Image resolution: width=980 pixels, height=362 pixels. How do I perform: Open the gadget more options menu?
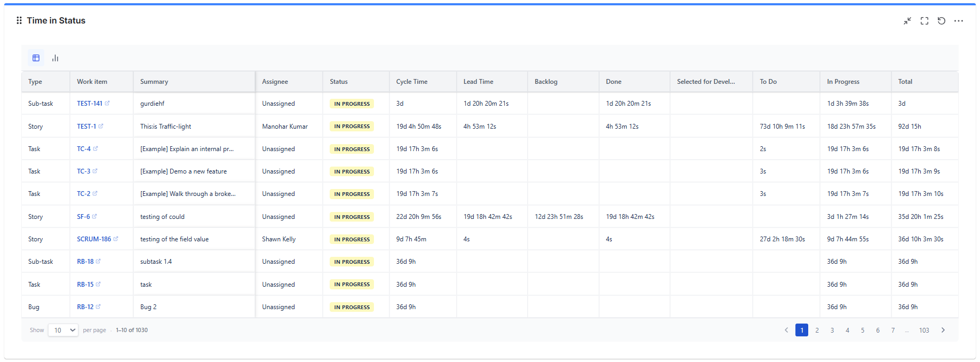[x=959, y=21]
